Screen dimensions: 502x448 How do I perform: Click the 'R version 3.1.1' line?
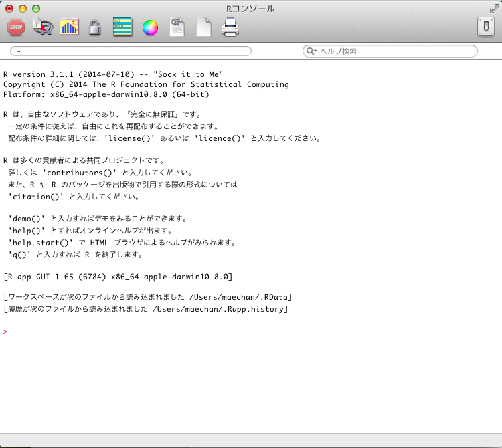(113, 74)
